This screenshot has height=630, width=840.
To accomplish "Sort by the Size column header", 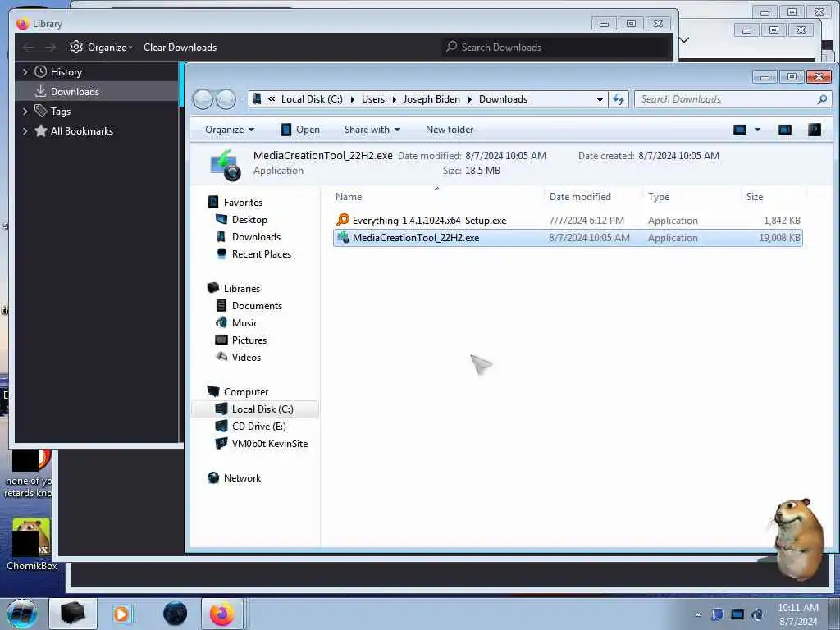I will [x=774, y=197].
